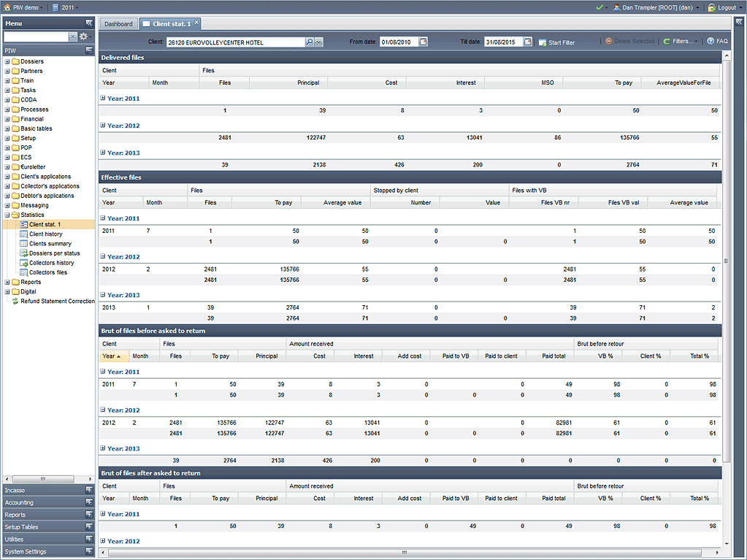Viewport: 747px width, 560px height.
Task: Open the PIW demo dropdown
Action: [x=23, y=7]
